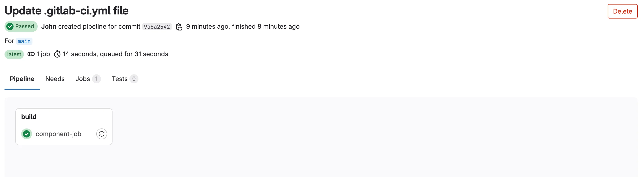Open the main branch link
The image size is (644, 177).
pos(24,41)
